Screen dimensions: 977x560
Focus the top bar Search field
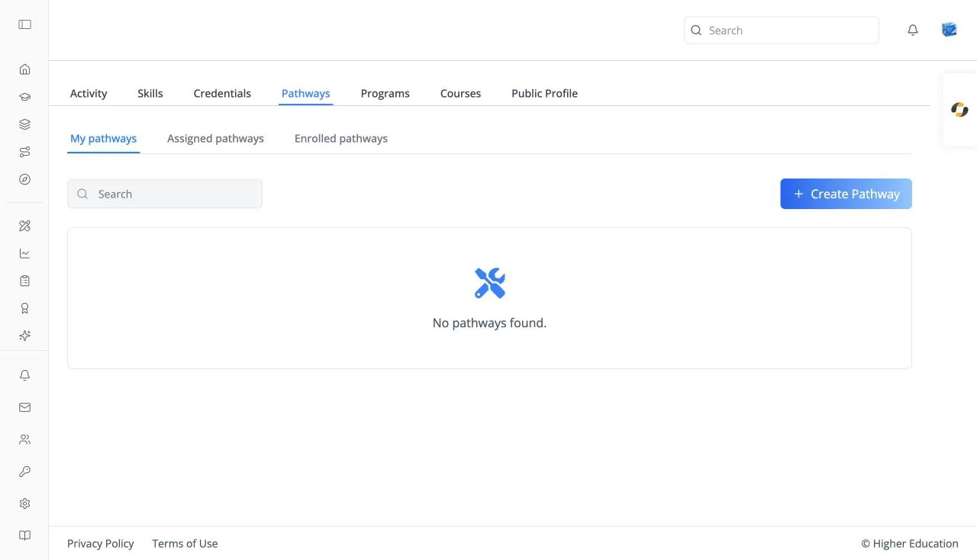[x=782, y=31]
